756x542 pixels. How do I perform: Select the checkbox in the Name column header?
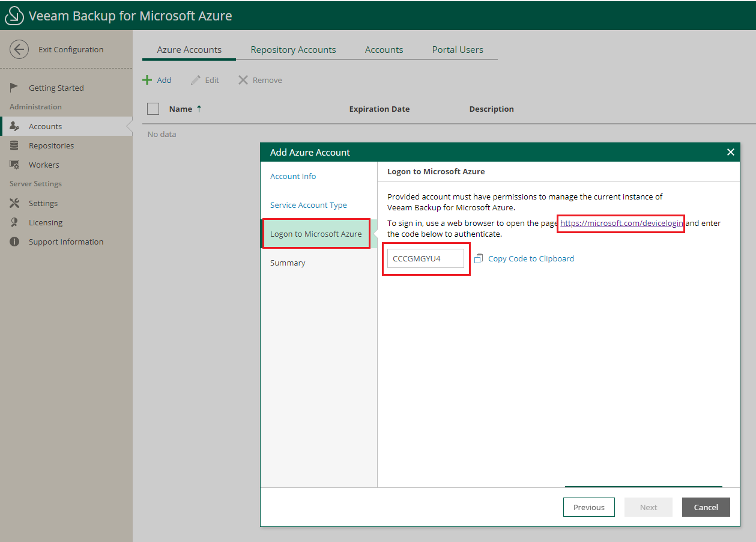click(x=153, y=108)
